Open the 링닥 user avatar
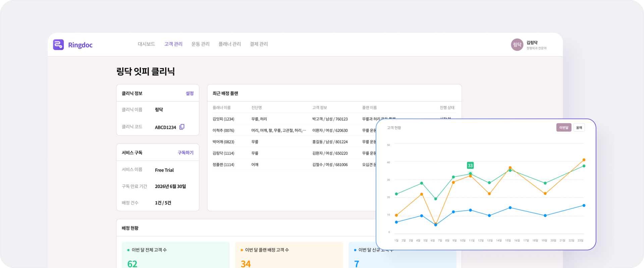644x268 pixels. coord(517,45)
